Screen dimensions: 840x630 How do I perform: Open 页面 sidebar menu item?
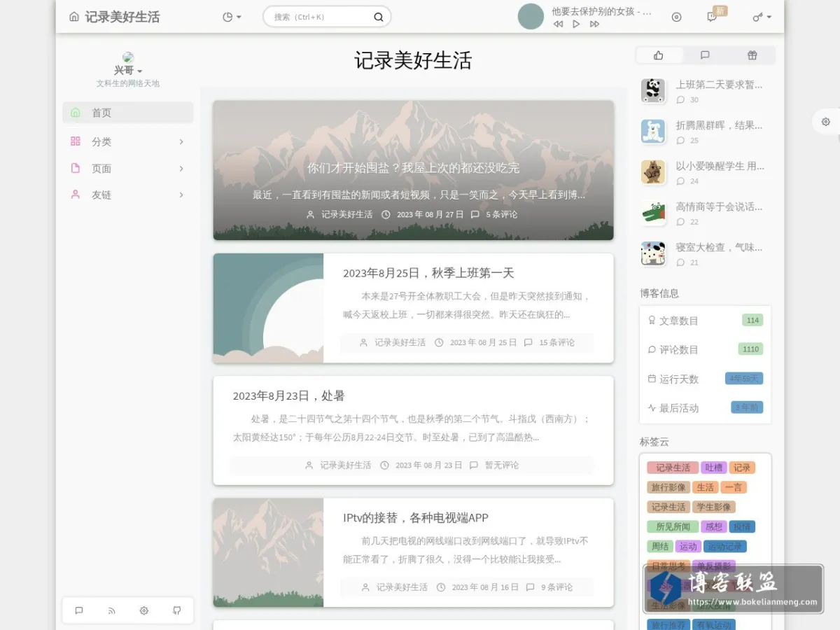pos(128,169)
